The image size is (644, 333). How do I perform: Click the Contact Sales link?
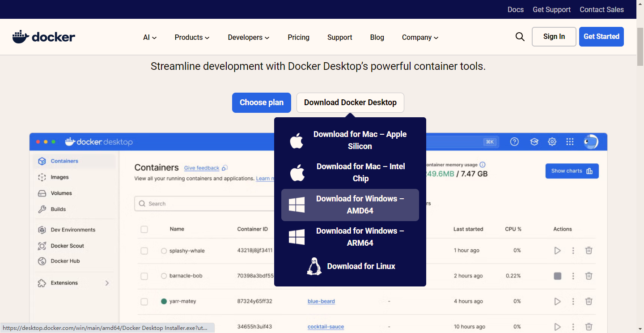coord(602,9)
